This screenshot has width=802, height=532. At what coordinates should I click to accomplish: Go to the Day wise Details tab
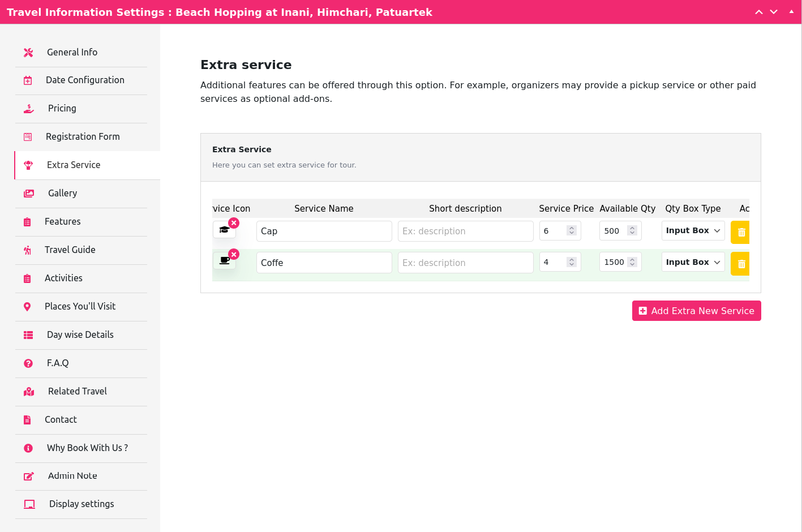pos(81,335)
